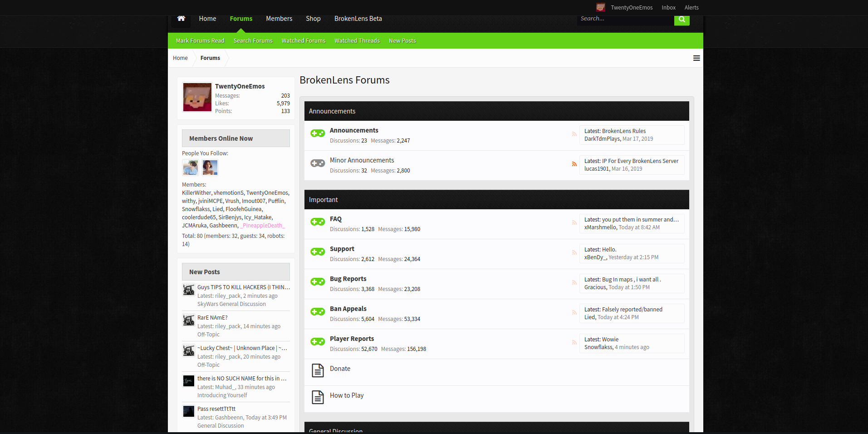The height and width of the screenshot is (434, 868).
Task: Open the Support forum link
Action: click(x=342, y=249)
